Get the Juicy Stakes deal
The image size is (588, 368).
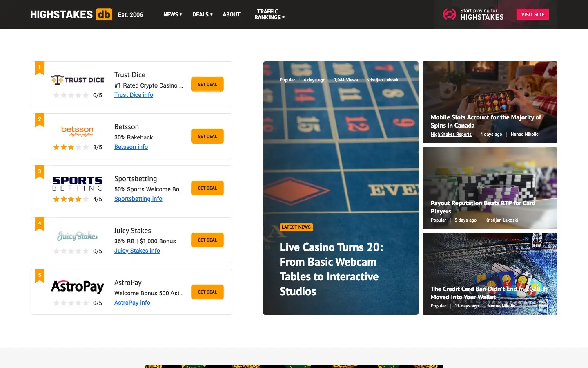207,240
